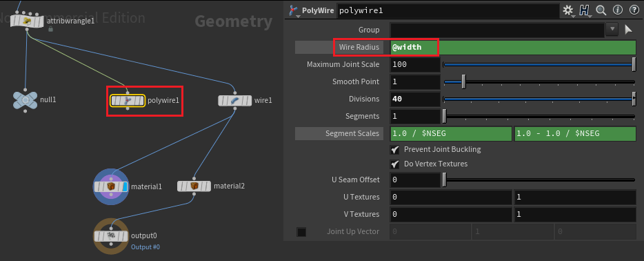This screenshot has height=261, width=644.
Task: Click second V Textures field
Action: tap(575, 214)
